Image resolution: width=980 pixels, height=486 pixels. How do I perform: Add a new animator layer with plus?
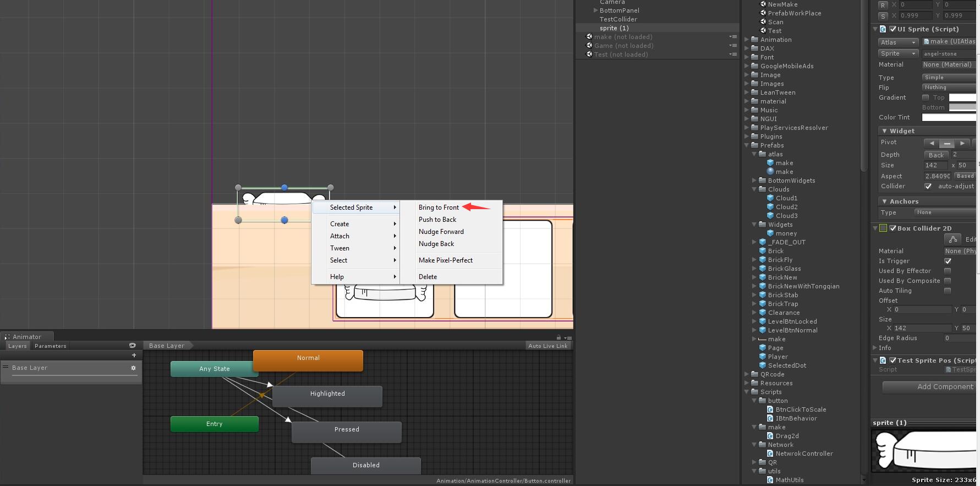click(x=134, y=356)
